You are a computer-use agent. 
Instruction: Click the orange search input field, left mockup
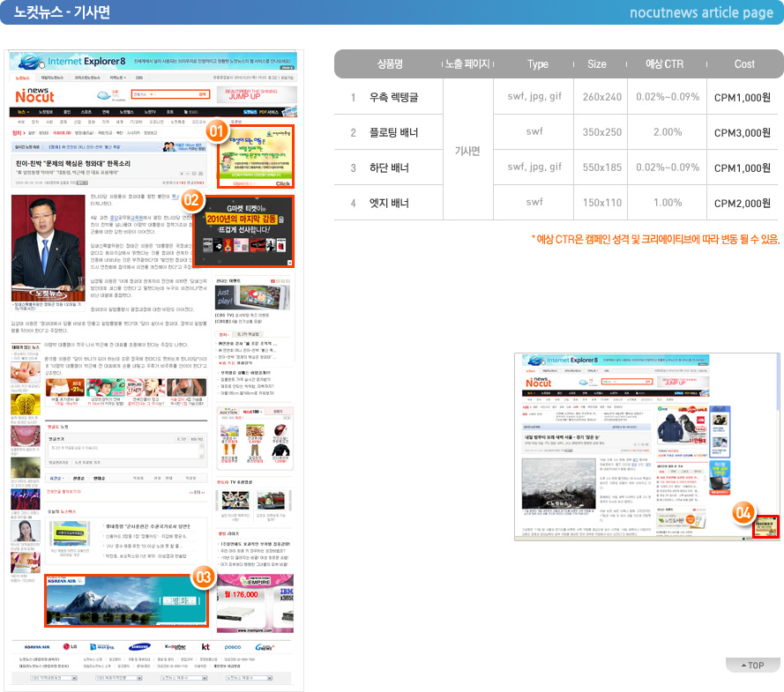[170, 94]
